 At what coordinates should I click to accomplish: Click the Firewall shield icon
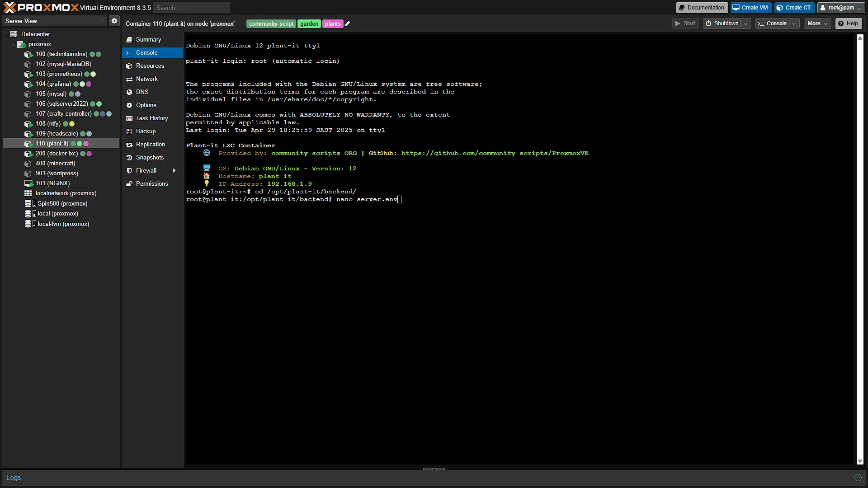(129, 171)
